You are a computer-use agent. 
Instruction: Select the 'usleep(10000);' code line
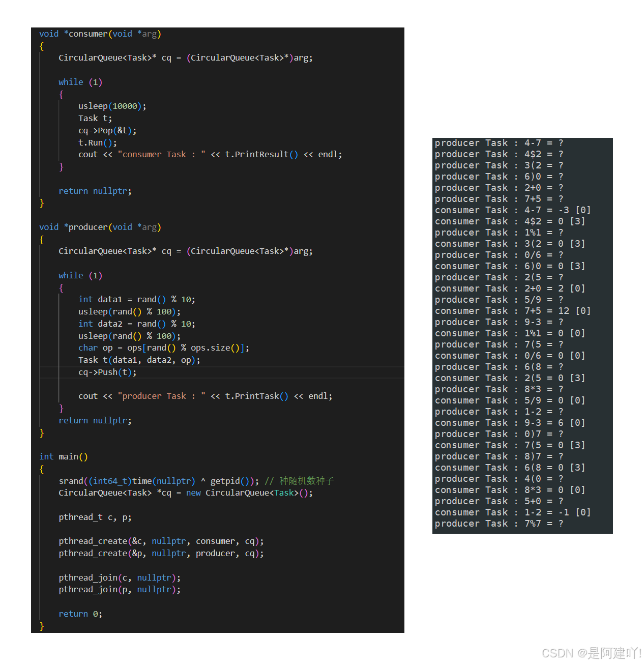(112, 106)
